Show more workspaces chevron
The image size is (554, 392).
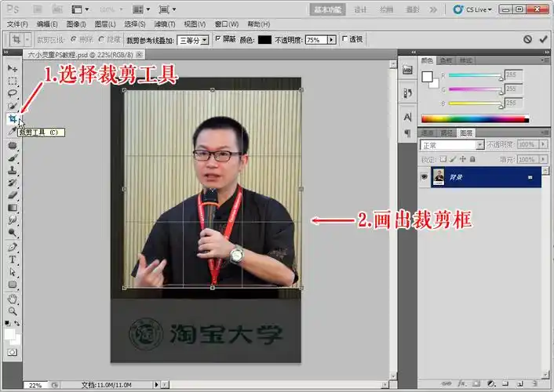[x=433, y=9]
